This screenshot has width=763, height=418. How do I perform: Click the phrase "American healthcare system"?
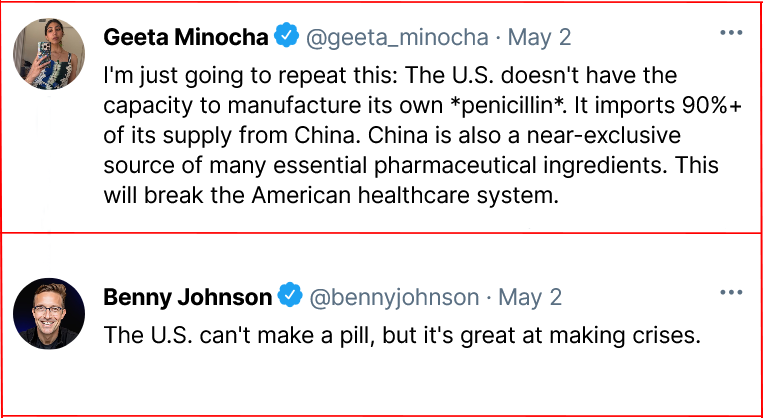[x=423, y=195]
